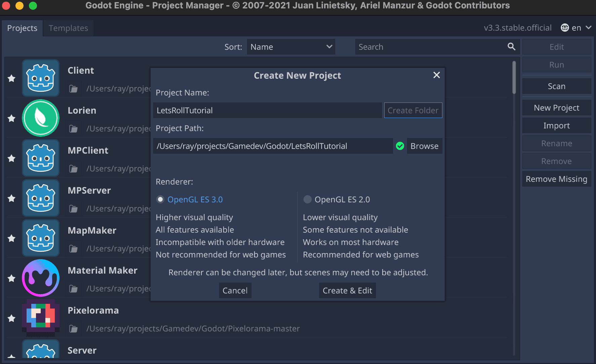
Task: Close the Create New Project dialog
Action: click(436, 75)
